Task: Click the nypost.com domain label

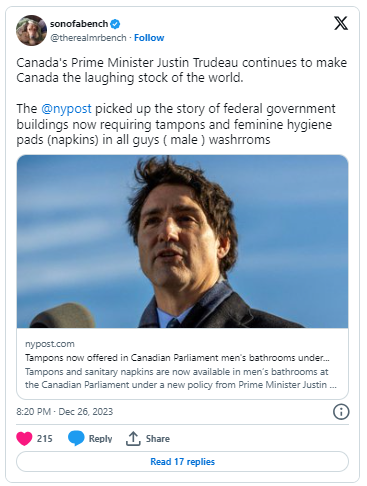Action: tap(50, 344)
